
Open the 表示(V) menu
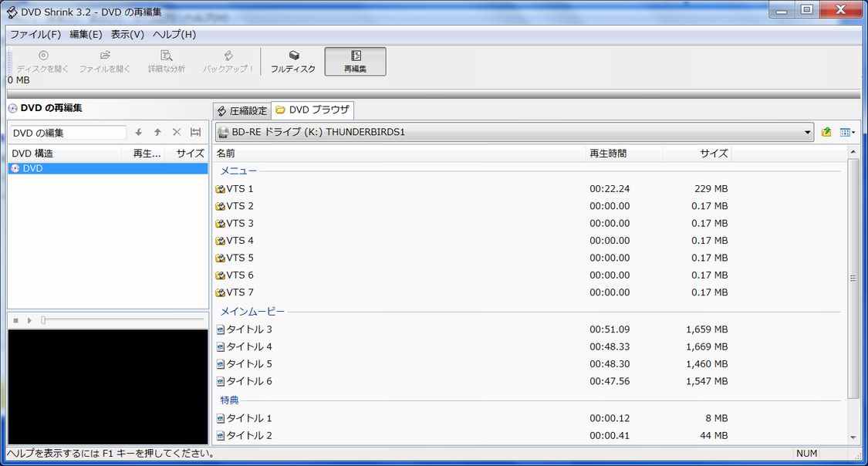tap(127, 34)
